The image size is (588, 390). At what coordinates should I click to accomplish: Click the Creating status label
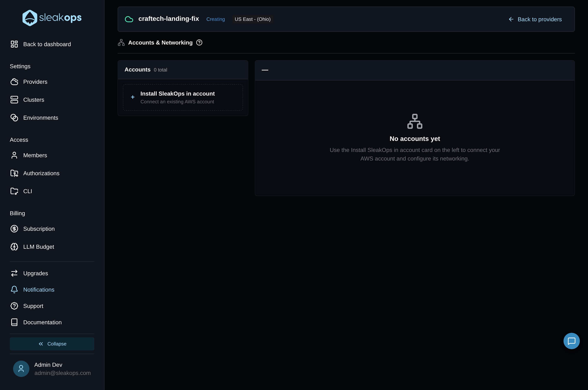coord(216,19)
